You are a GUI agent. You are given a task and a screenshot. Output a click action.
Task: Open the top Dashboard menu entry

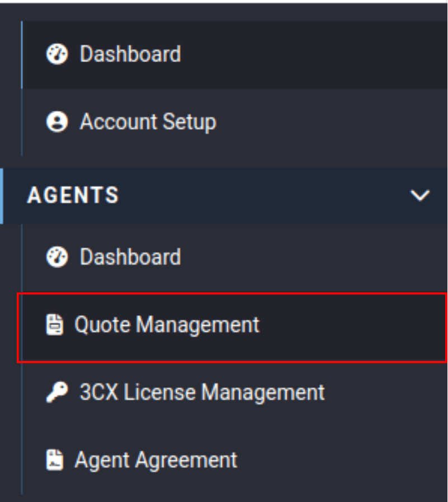pos(234,55)
